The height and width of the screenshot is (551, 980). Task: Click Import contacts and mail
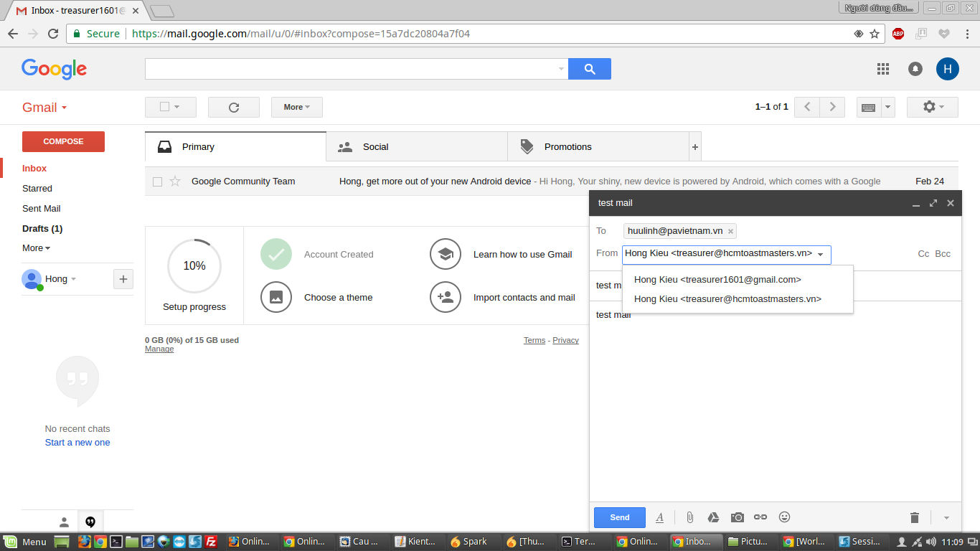tap(502, 297)
